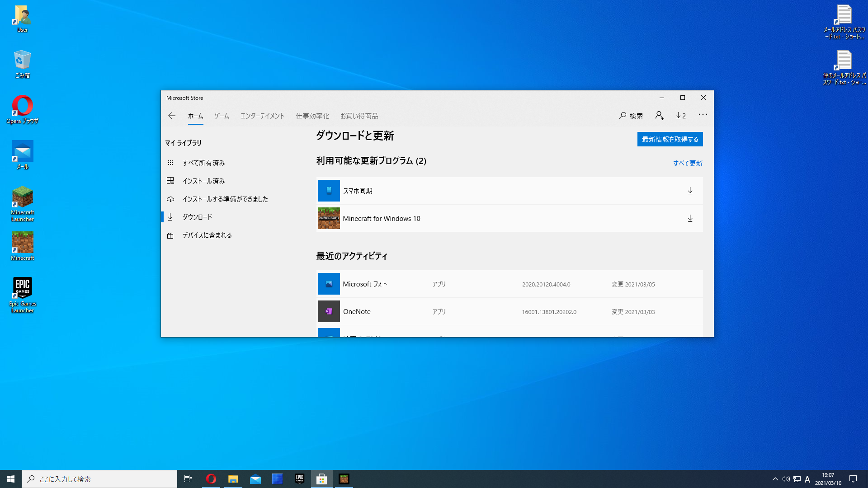Toggle the IME input mode A indicator
Image resolution: width=868 pixels, height=488 pixels.
coord(807,479)
